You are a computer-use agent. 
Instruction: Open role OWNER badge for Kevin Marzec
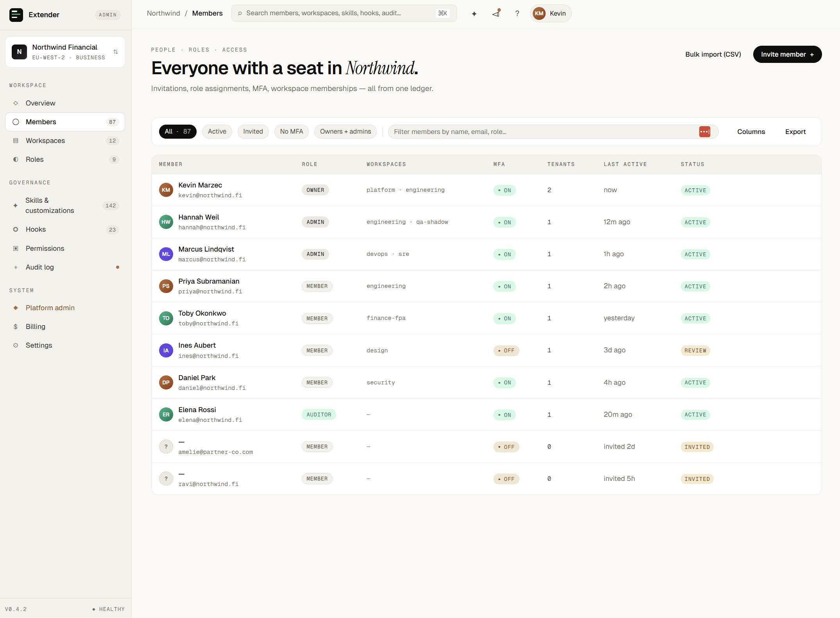coord(315,190)
